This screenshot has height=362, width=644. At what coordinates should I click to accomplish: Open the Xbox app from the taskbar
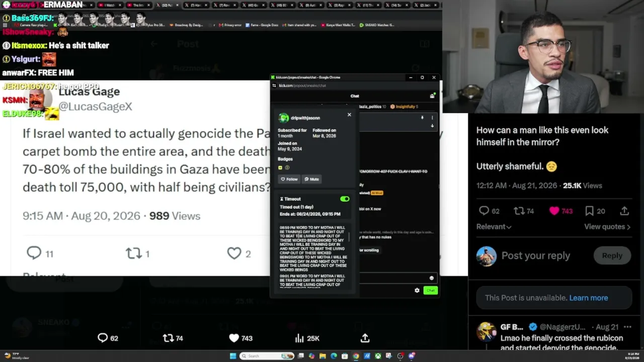377,356
